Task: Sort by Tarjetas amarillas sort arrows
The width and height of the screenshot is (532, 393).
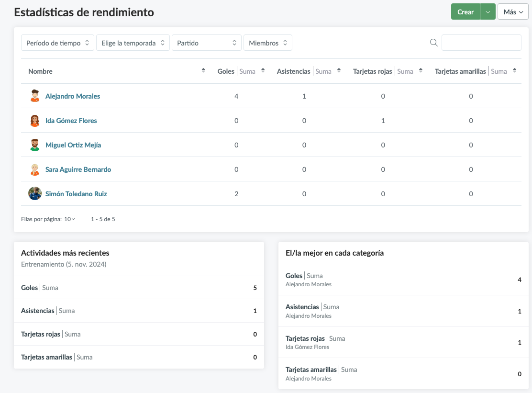Action: click(514, 71)
